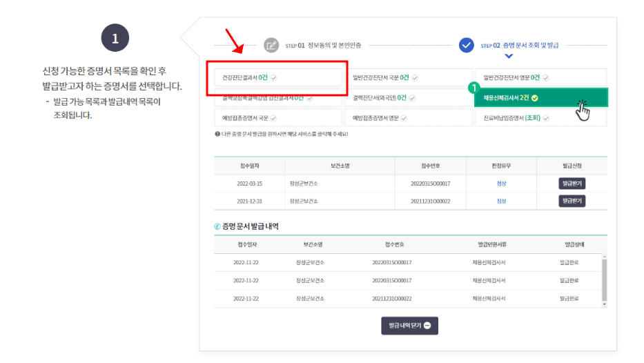Click the 판정유무 table's 보건소명 header
Viewport: 644px width, 363px height.
point(340,166)
